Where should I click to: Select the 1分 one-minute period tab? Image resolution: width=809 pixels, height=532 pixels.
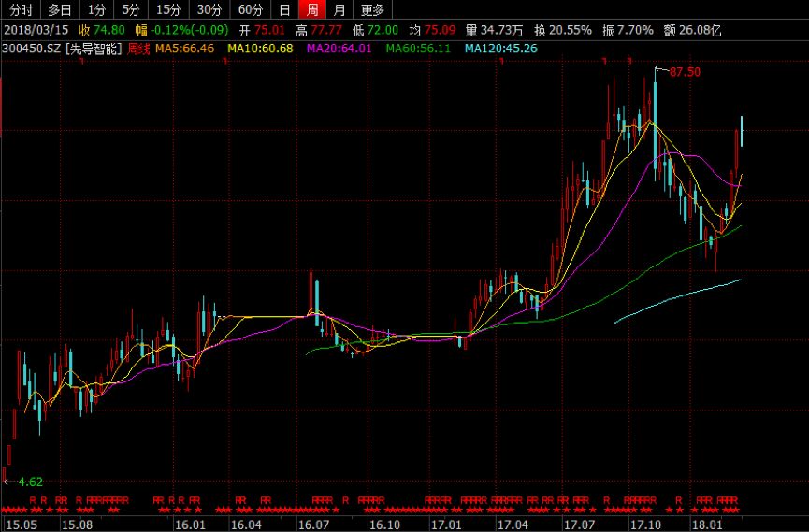tap(96, 9)
